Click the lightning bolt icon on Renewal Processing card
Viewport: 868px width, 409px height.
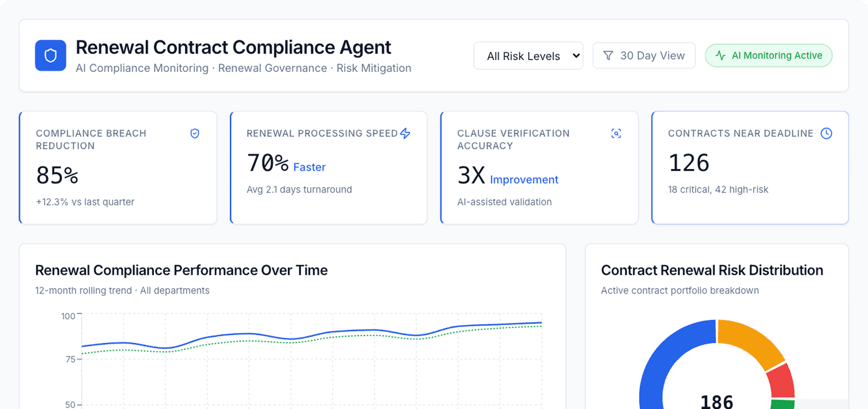406,134
